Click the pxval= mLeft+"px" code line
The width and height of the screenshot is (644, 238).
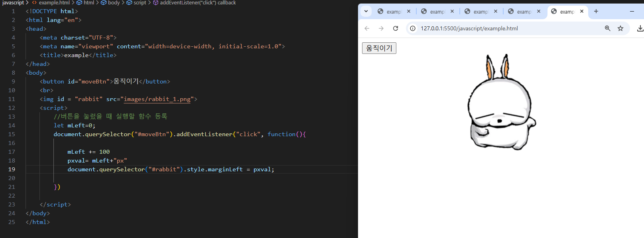pos(97,161)
